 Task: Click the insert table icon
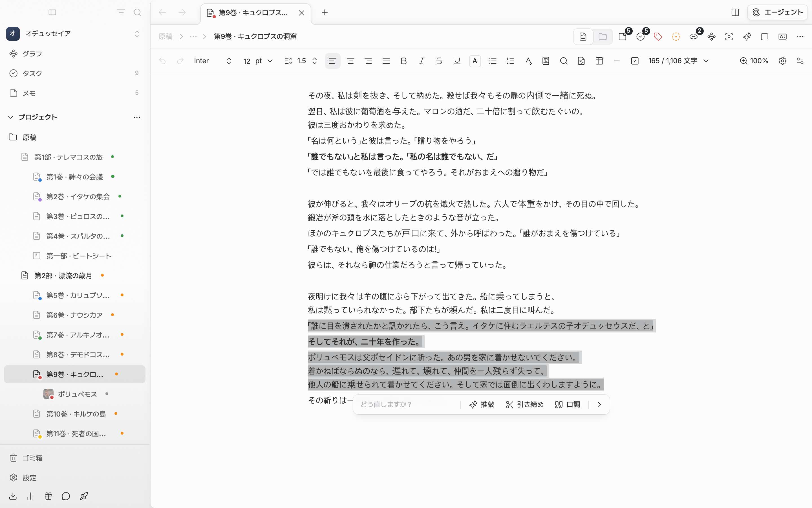[599, 61]
